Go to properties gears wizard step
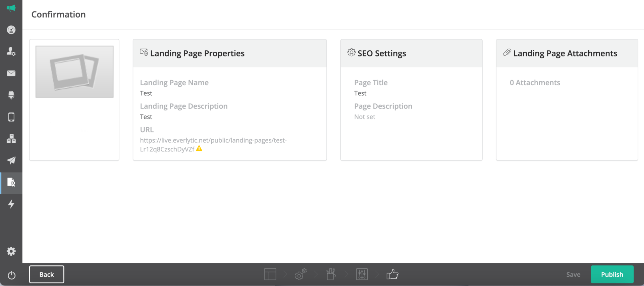This screenshot has height=286, width=644. point(301,274)
